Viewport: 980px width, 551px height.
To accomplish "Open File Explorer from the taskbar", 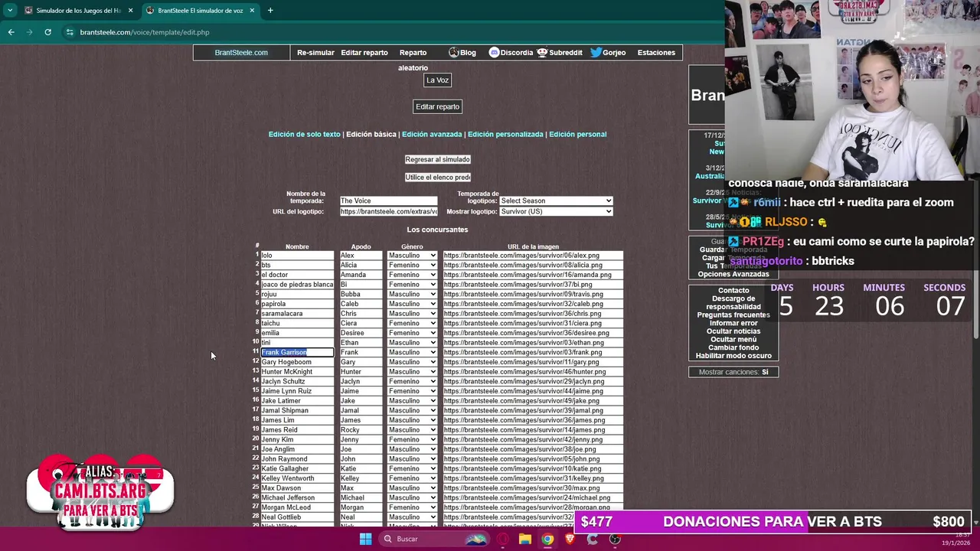I will (524, 539).
